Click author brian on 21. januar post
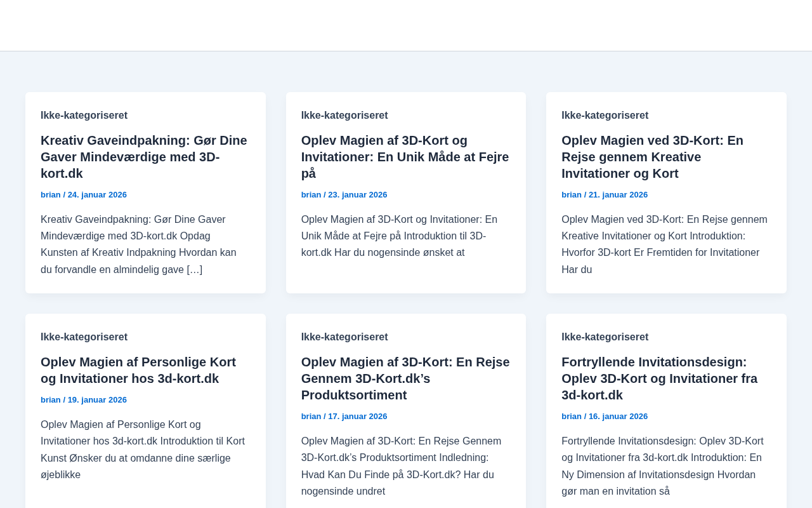 (x=572, y=195)
